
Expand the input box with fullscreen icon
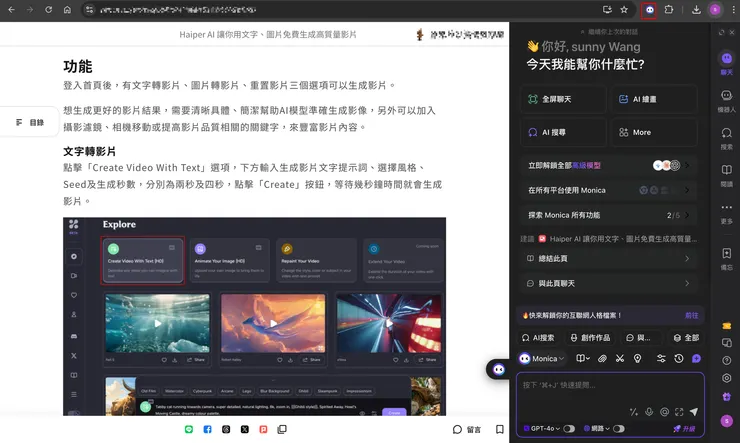(679, 412)
